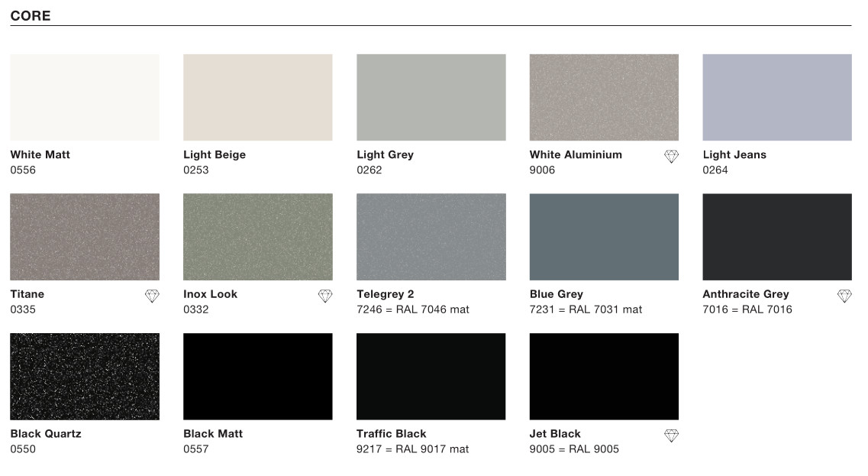Screen dimensions: 868x476
Task: Click the Inox Look label text
Action: coord(211,294)
